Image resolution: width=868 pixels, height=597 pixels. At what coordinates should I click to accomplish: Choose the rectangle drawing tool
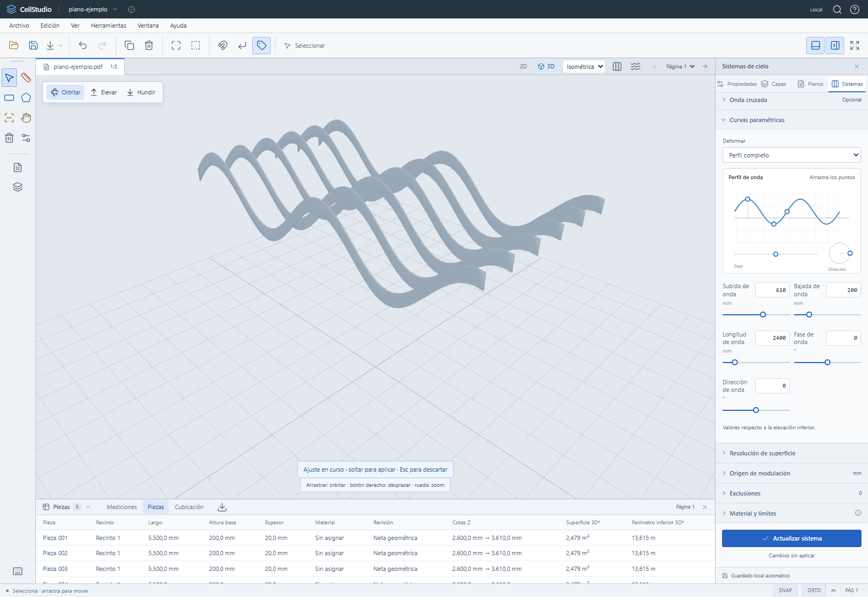click(9, 98)
